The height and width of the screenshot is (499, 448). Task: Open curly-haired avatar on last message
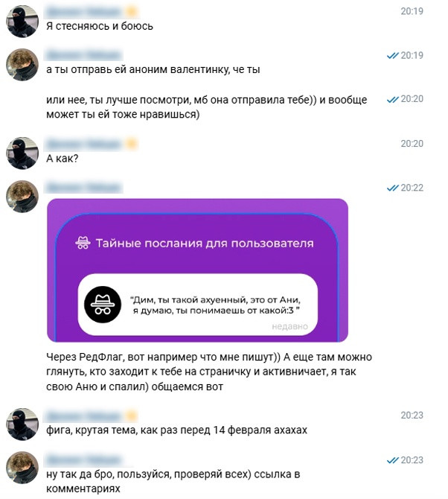22,468
